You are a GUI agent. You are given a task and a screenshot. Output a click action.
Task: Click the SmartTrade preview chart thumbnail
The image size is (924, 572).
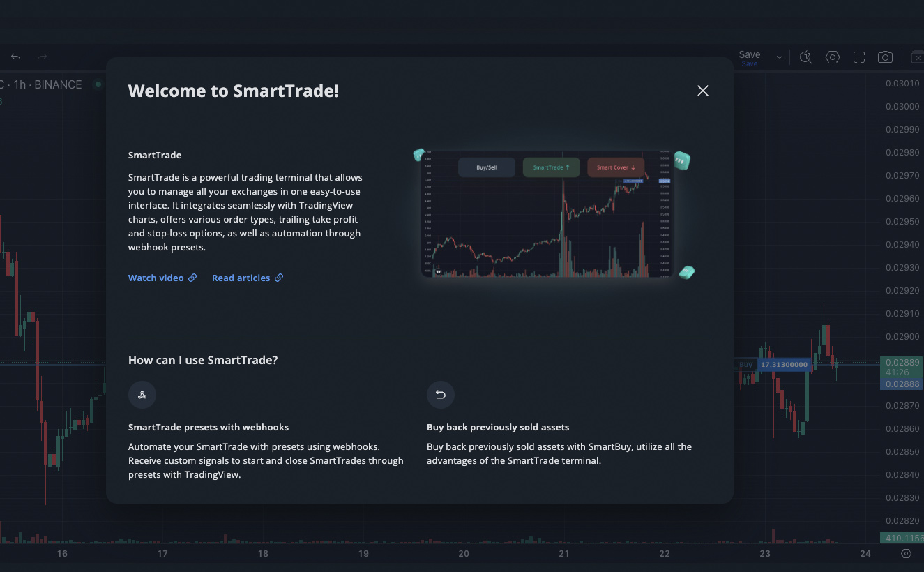548,214
